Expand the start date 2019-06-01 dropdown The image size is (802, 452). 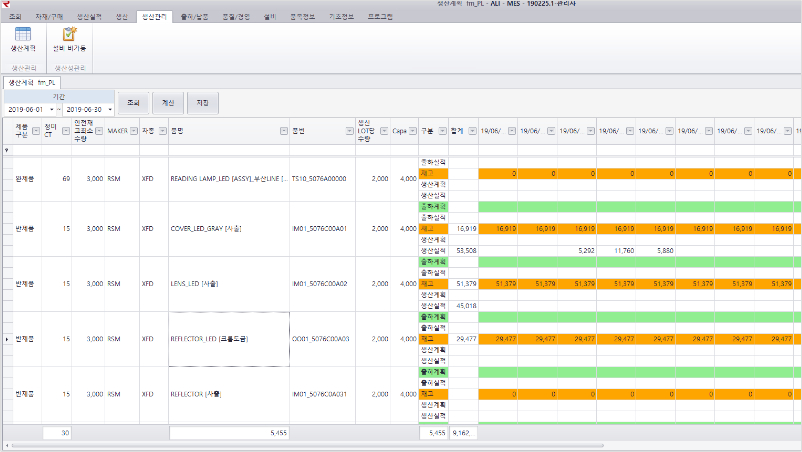[x=52, y=109]
